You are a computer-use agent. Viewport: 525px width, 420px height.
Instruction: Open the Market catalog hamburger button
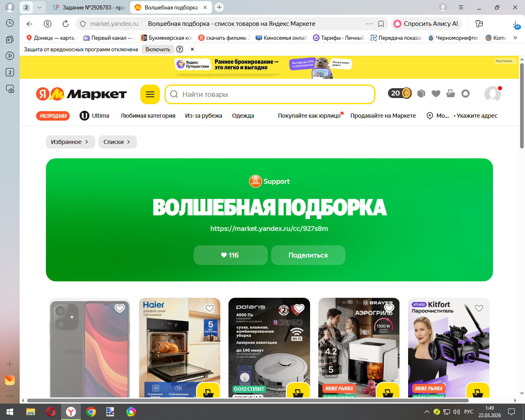click(150, 94)
